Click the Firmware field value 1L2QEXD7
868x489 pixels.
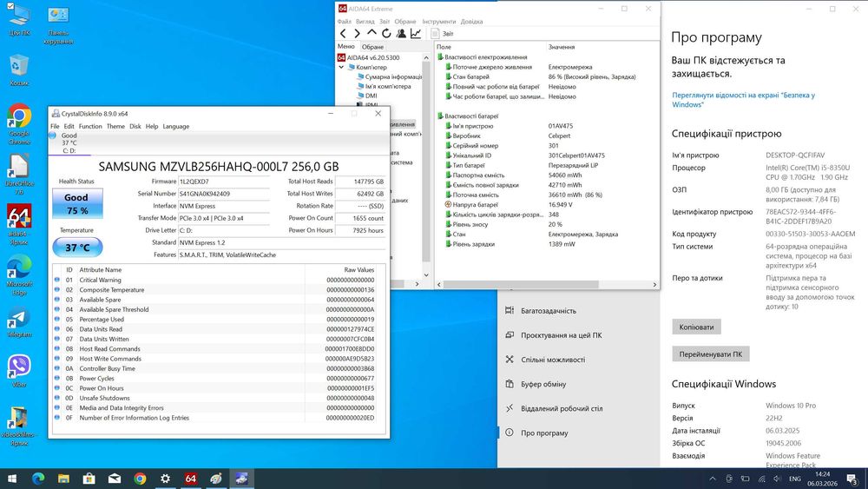click(224, 182)
